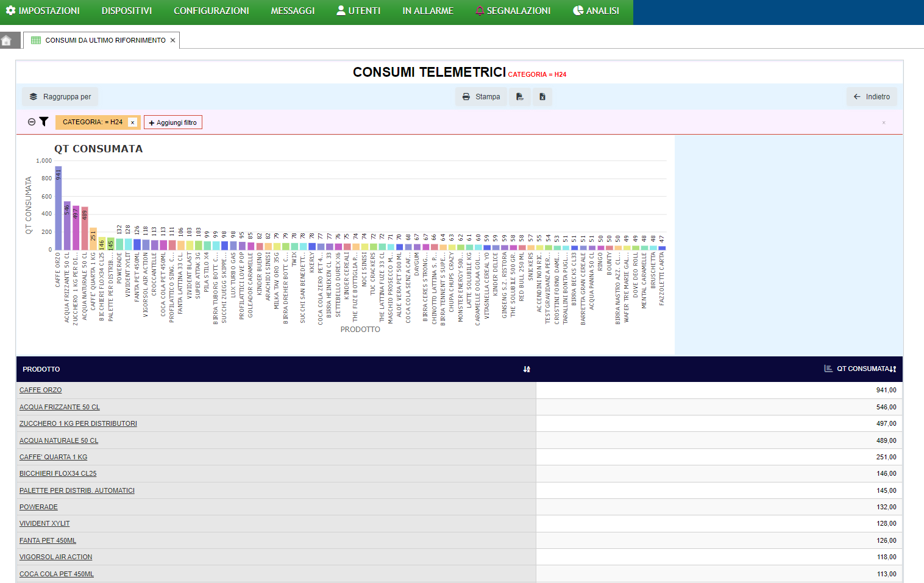Screen dimensions: 924x583
Task: Click the Stampa print button
Action: coord(481,97)
